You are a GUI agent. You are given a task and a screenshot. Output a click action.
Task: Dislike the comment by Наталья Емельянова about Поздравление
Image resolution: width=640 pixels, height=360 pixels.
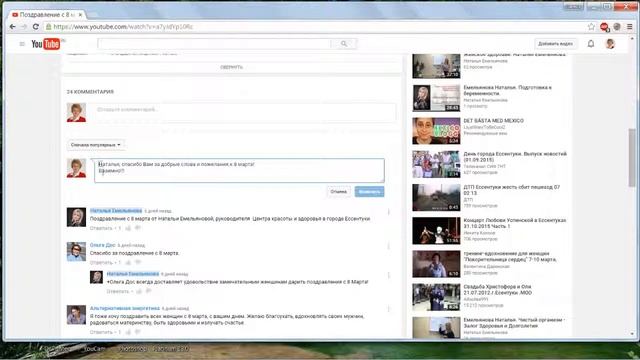[138, 228]
